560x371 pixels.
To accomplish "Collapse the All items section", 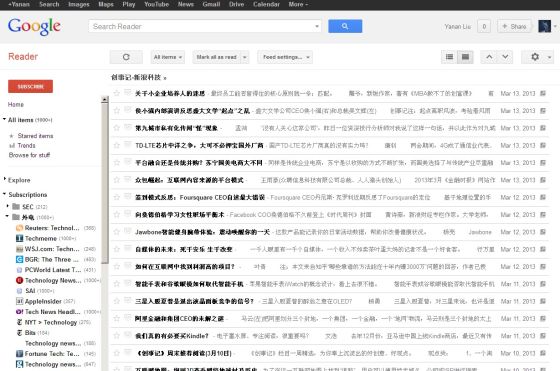I will click(x=4, y=119).
